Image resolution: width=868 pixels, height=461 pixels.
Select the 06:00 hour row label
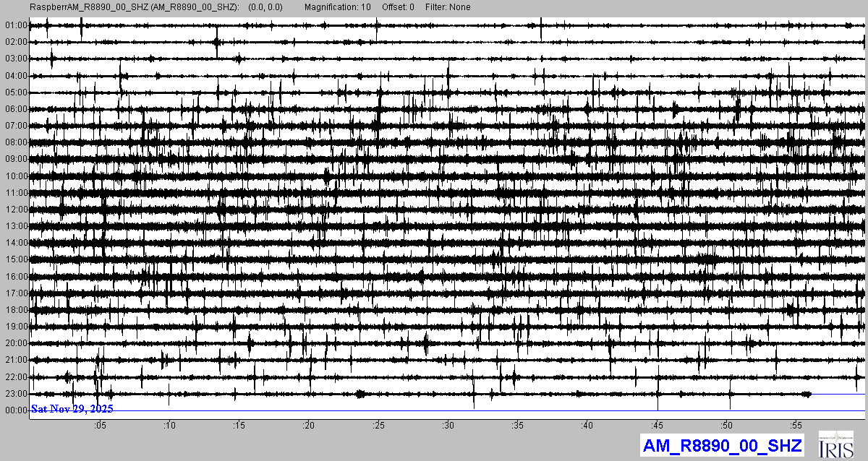pyautogui.click(x=15, y=109)
